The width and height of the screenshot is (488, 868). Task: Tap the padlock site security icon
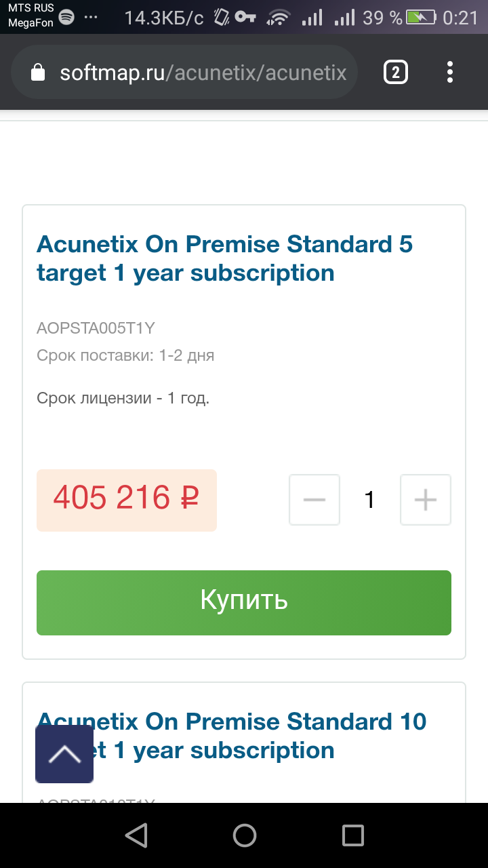point(38,73)
